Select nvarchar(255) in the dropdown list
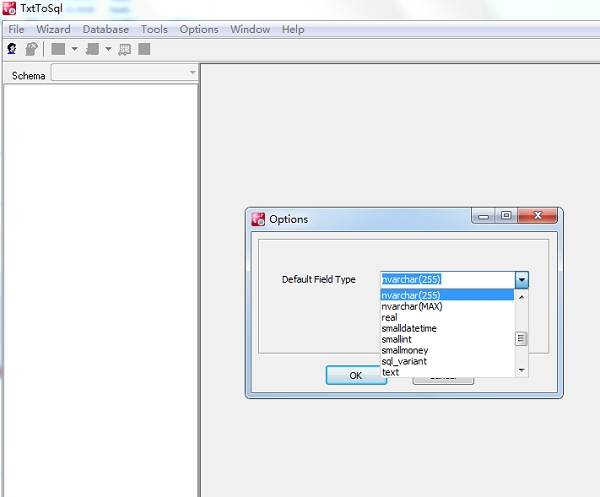This screenshot has height=497, width=600. pos(447,295)
